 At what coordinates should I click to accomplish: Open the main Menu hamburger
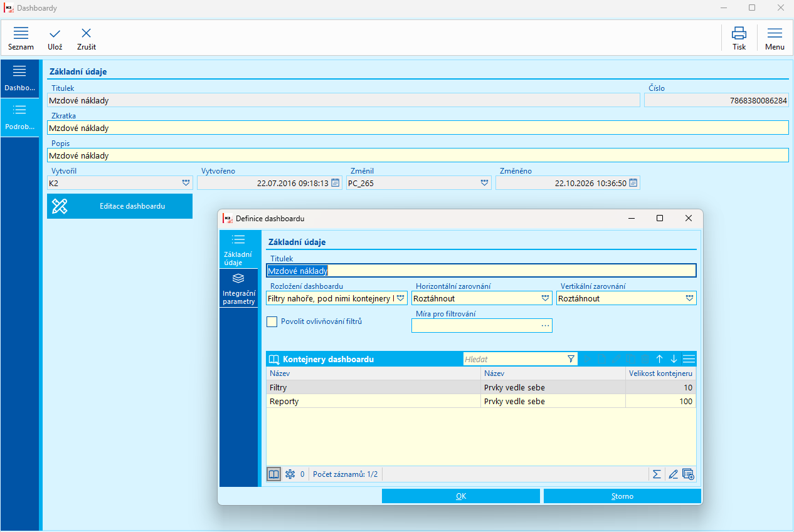click(x=775, y=38)
